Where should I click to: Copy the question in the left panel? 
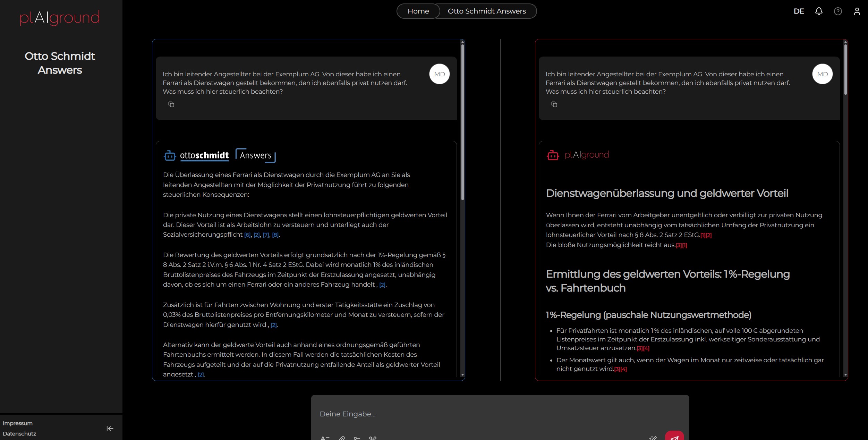(x=171, y=104)
